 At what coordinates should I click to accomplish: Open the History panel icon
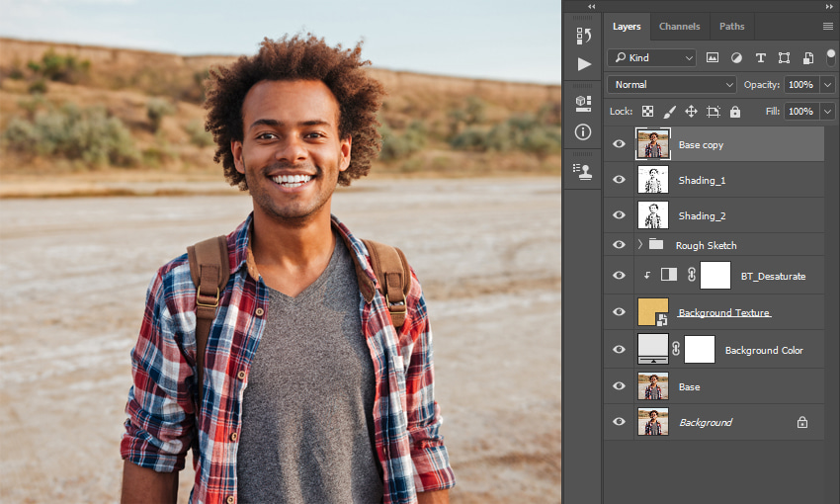pyautogui.click(x=583, y=36)
